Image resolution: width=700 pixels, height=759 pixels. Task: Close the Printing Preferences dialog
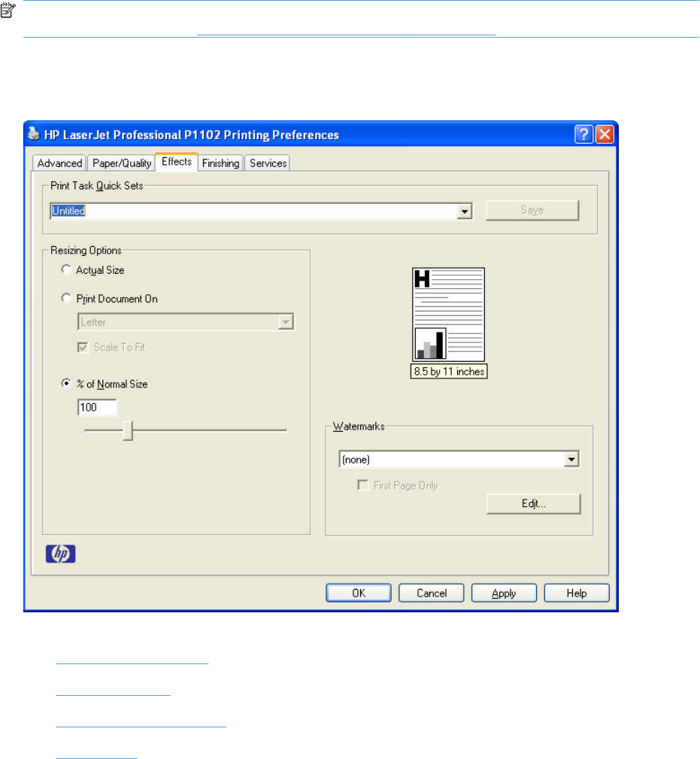(x=605, y=134)
